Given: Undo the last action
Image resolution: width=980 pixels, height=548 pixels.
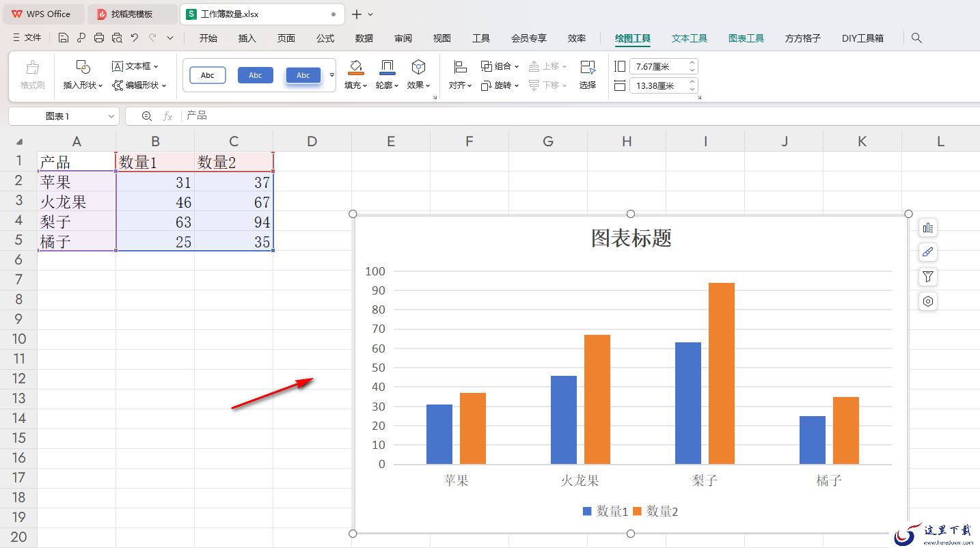Looking at the screenshot, I should tap(135, 38).
